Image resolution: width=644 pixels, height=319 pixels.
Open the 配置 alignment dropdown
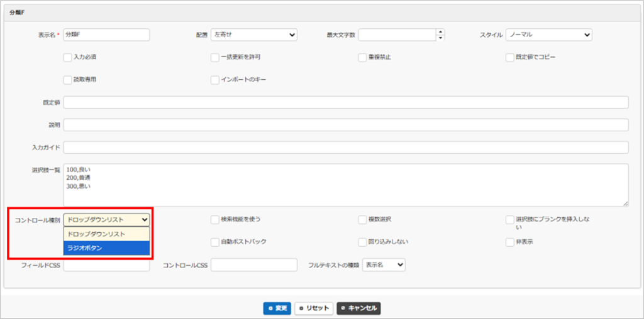[x=253, y=35]
